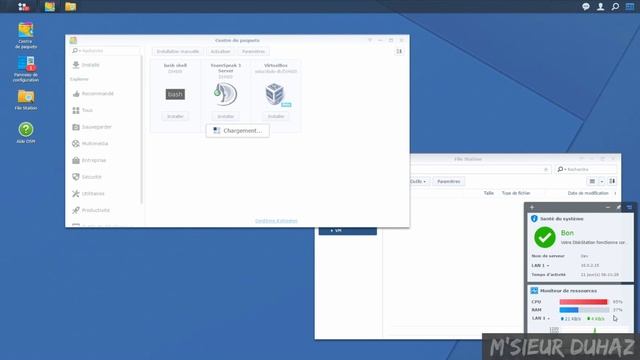Open Paramètres in Package Center
The image size is (640, 360).
(x=253, y=51)
